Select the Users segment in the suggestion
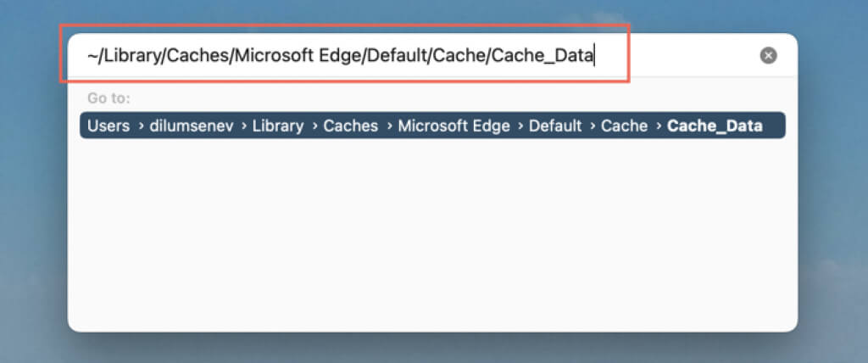868x363 pixels. [108, 126]
